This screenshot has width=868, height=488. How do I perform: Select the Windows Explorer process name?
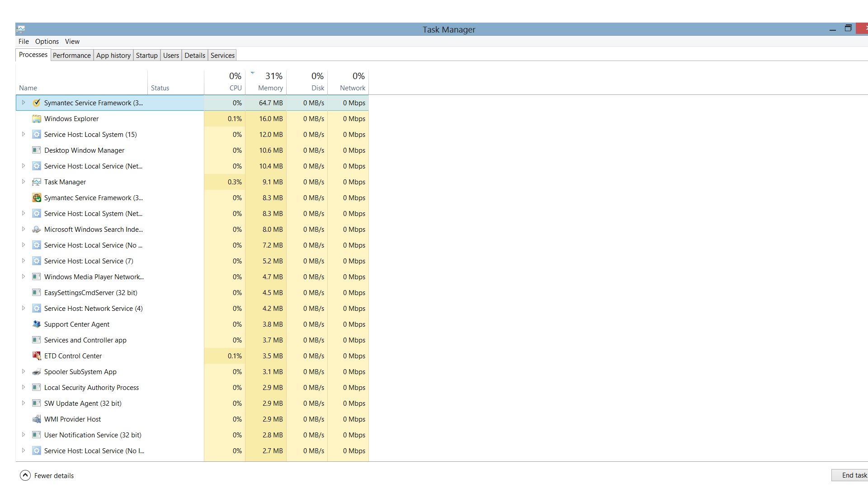71,119
